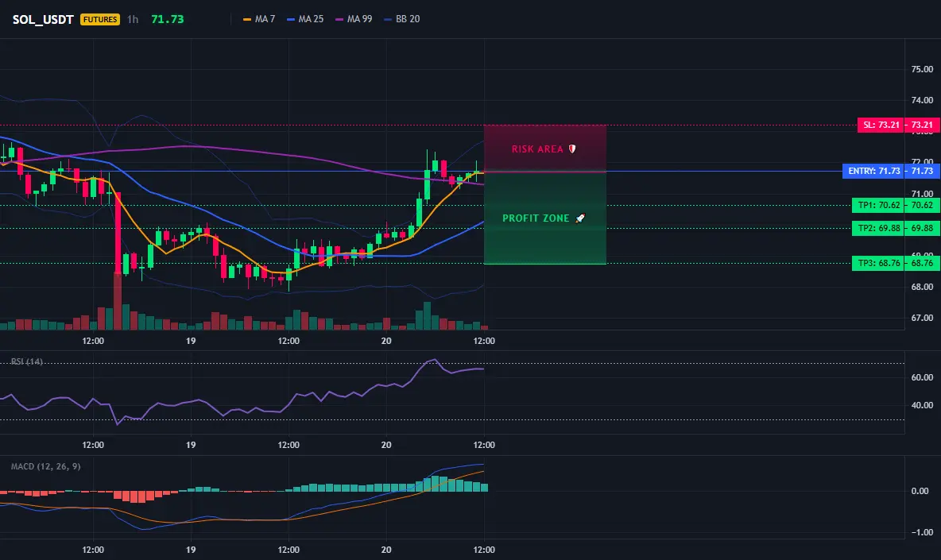Screen dimensions: 941x560
Task: Click the RISK AREA text label
Action: coord(537,149)
